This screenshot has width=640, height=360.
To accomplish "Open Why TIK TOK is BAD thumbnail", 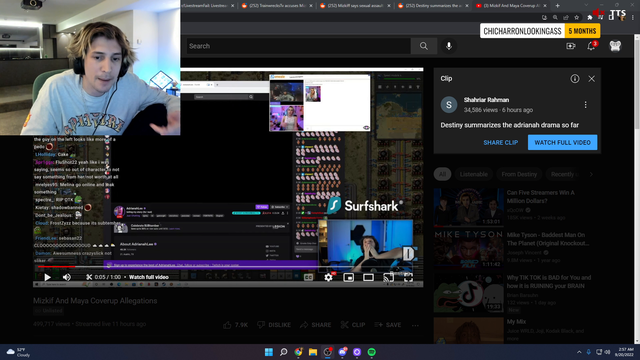I will (x=469, y=292).
